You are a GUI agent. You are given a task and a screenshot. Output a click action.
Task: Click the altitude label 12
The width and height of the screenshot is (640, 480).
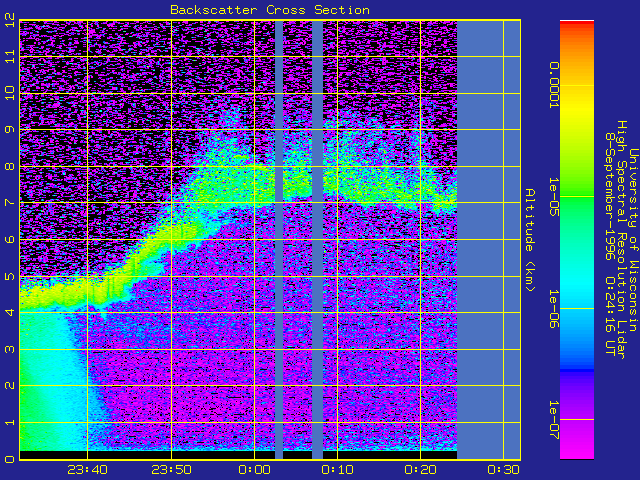click(x=11, y=20)
